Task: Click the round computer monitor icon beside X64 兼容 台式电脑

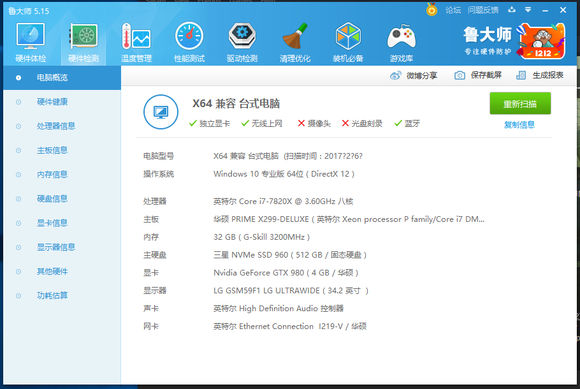Action: click(161, 112)
